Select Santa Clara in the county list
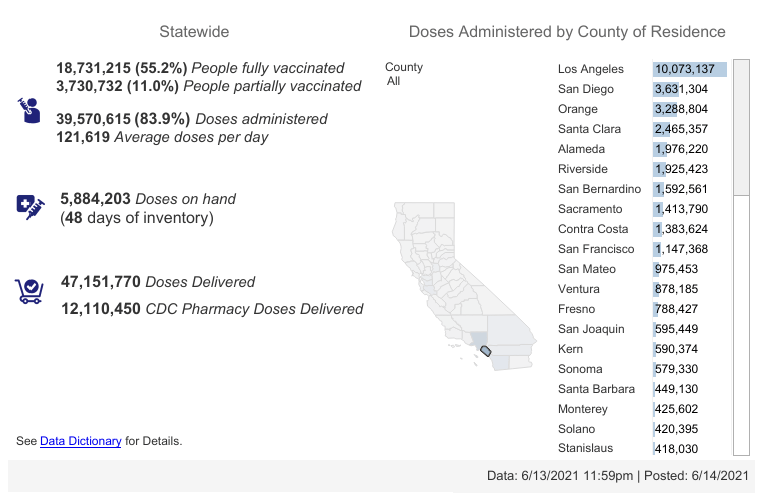The image size is (761, 499). [x=589, y=129]
